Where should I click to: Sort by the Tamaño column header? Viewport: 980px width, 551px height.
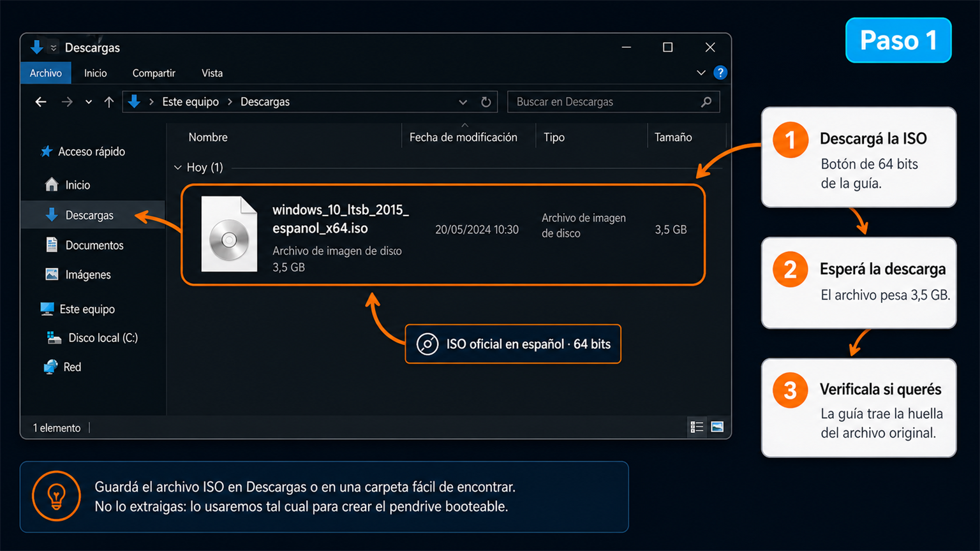[673, 137]
